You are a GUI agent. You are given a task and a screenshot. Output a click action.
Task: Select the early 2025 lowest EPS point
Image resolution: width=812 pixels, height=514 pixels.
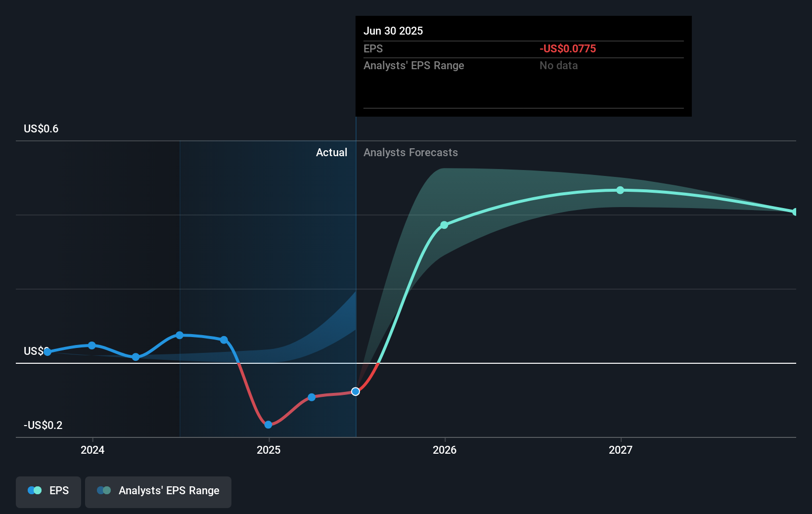[268, 425]
